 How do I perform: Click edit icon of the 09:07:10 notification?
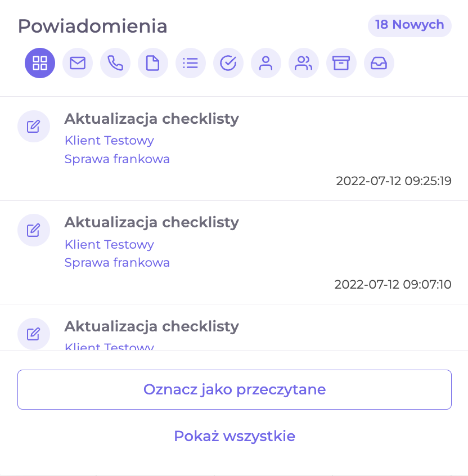point(33,230)
